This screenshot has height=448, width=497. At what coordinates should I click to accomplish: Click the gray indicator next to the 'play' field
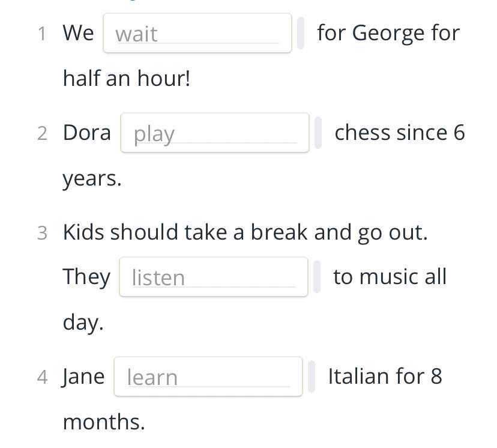tap(318, 133)
